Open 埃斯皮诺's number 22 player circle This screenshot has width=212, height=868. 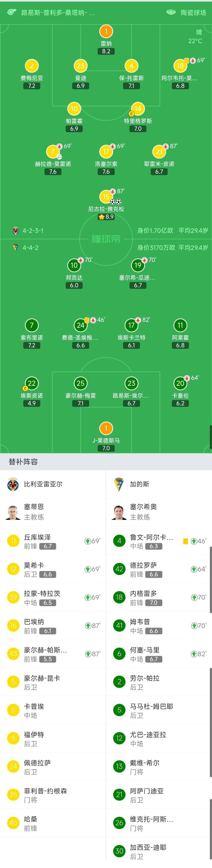(32, 383)
